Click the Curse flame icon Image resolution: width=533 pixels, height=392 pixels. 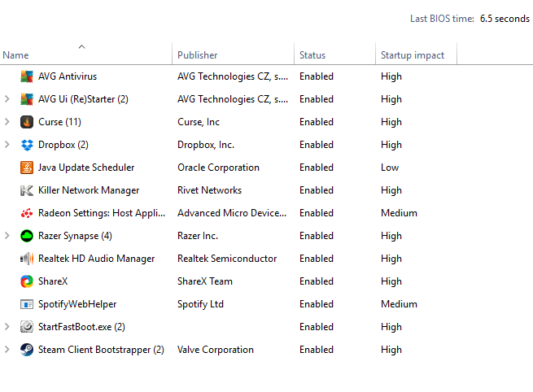(27, 122)
